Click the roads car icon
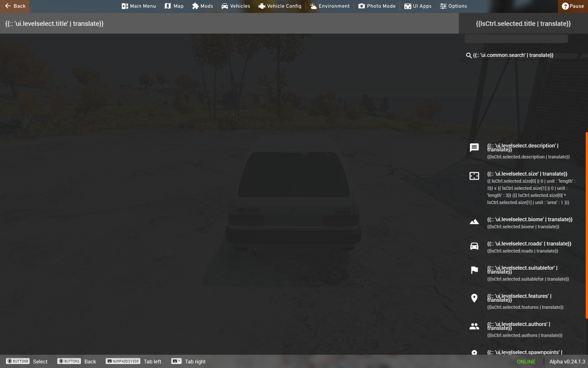588x368 pixels. click(474, 246)
